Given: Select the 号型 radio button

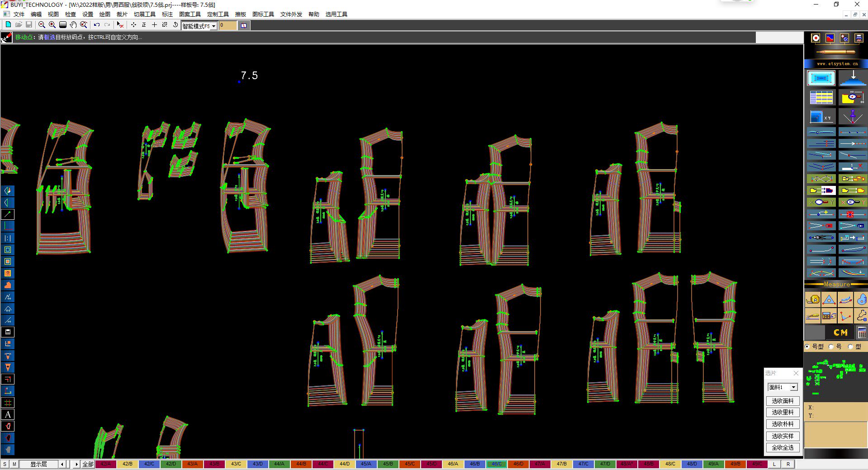Looking at the screenshot, I should [807, 347].
